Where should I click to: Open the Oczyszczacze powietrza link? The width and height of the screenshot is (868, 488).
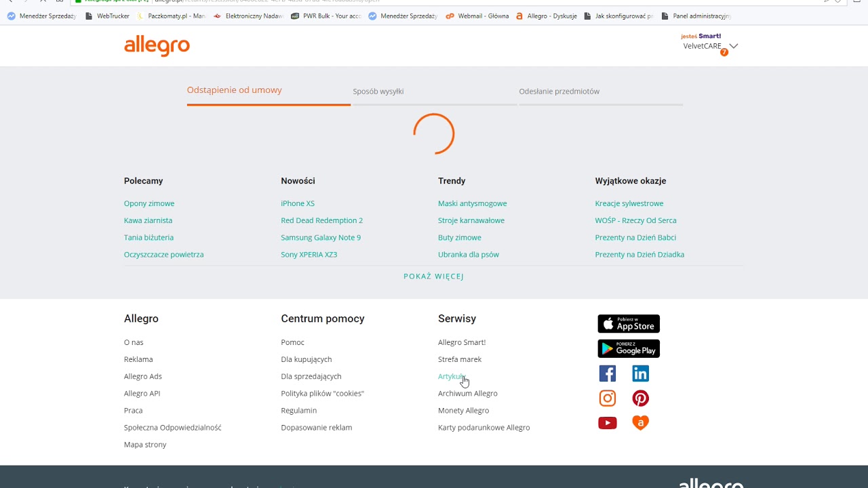click(x=163, y=254)
